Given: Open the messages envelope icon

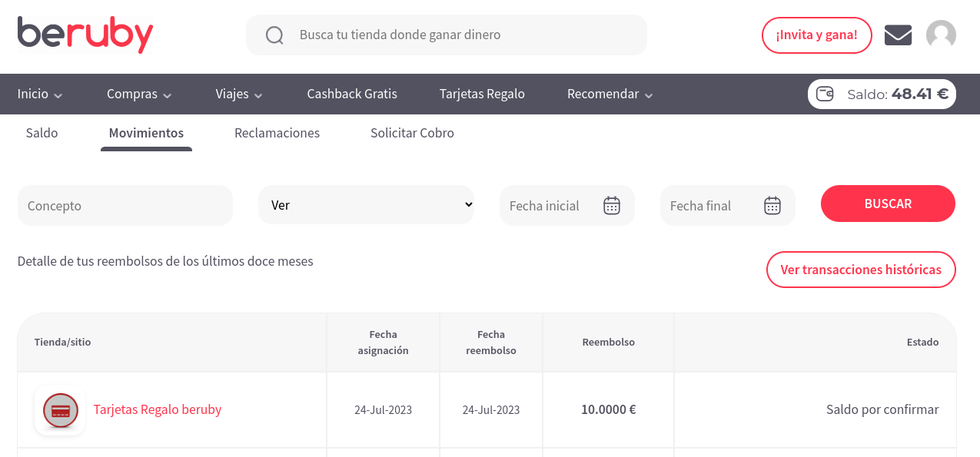Looking at the screenshot, I should tap(898, 35).
